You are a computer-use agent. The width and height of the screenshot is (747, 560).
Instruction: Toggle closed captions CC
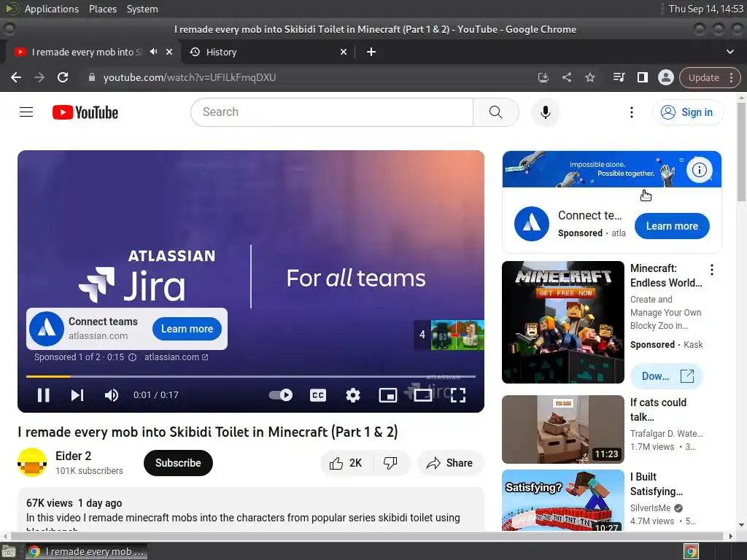318,395
